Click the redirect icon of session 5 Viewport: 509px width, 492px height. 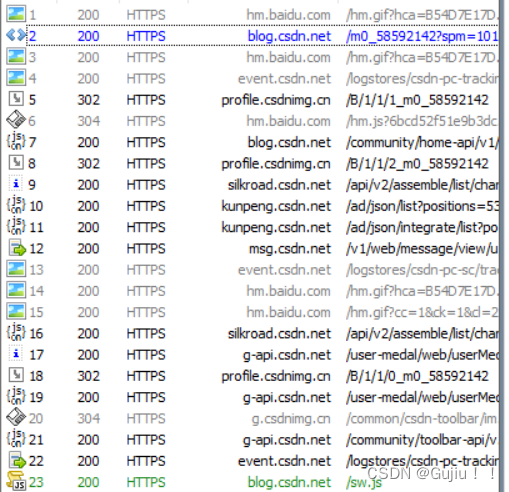(16, 99)
